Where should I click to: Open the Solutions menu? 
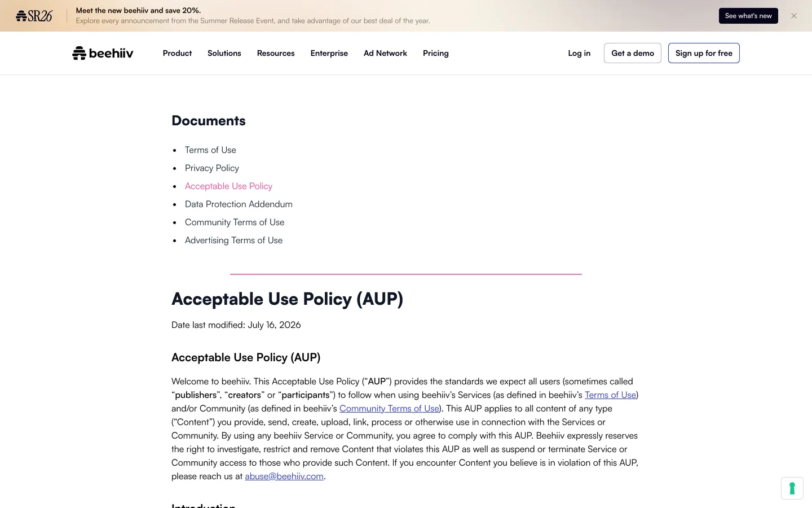[224, 53]
